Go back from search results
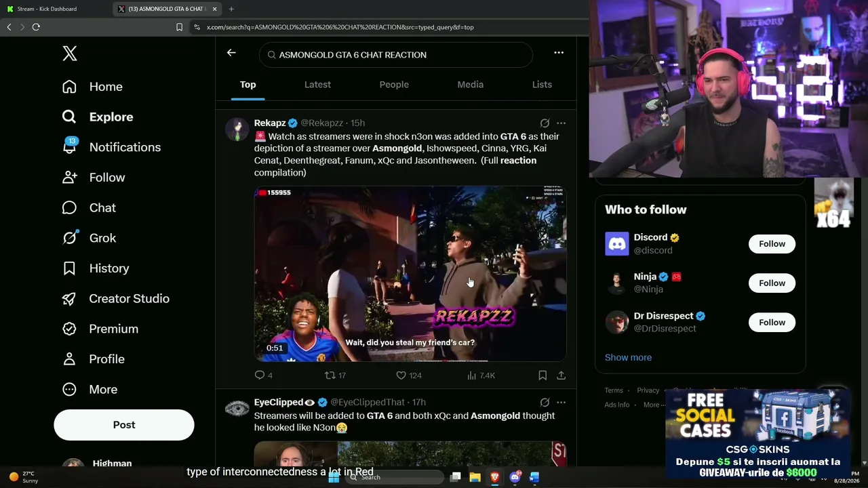The height and width of the screenshot is (488, 868). pyautogui.click(x=231, y=53)
